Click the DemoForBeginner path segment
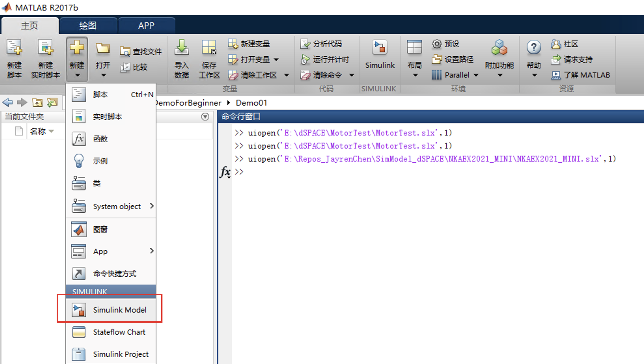644x364 pixels. [x=189, y=103]
